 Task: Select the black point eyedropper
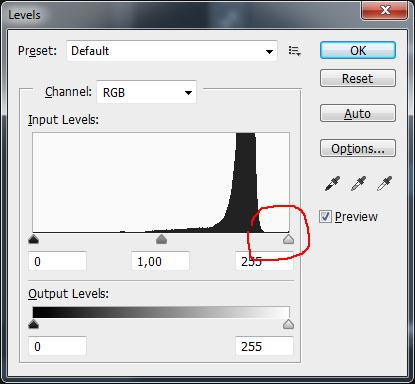click(x=332, y=183)
